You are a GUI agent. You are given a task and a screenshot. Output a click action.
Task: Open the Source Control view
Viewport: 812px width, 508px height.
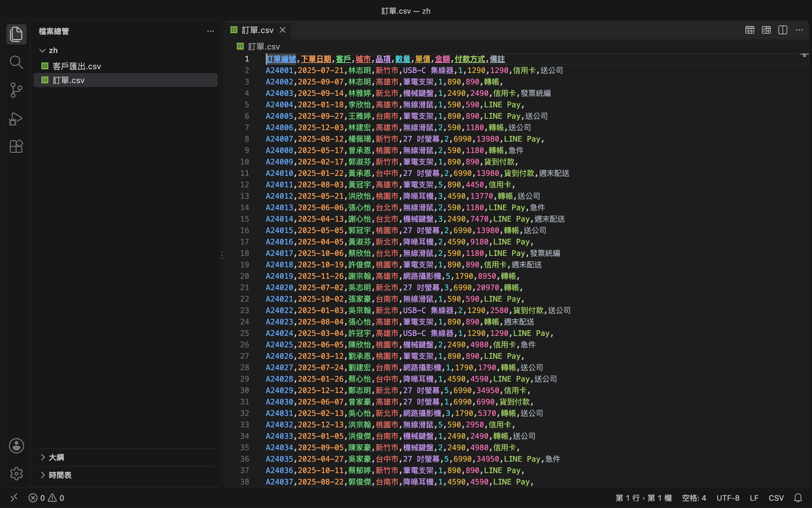(x=16, y=90)
